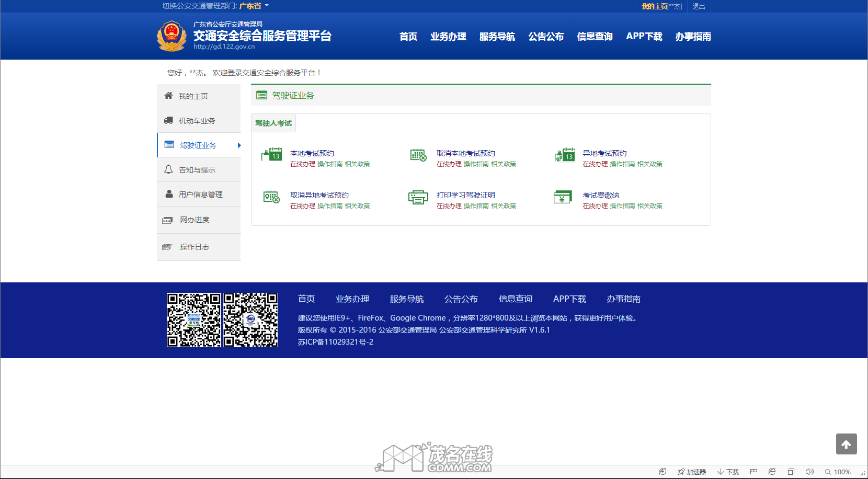Click the person icon beside 用户信息管理
868x479 pixels.
[169, 194]
